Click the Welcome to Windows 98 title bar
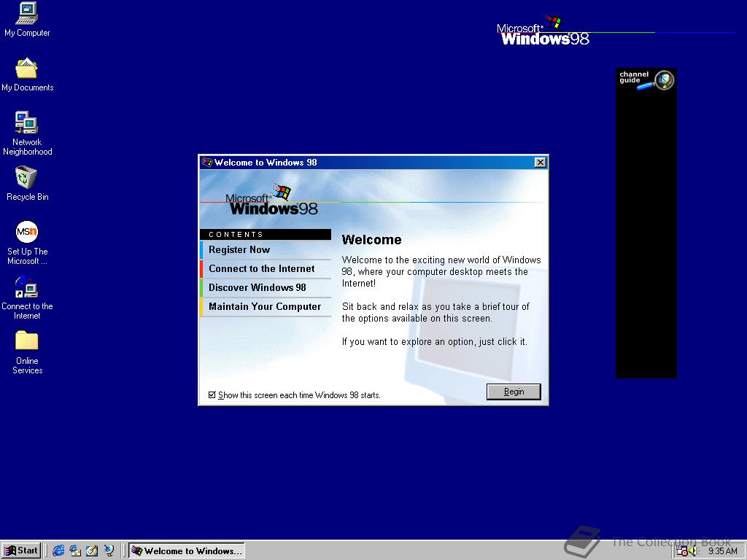 click(x=373, y=163)
